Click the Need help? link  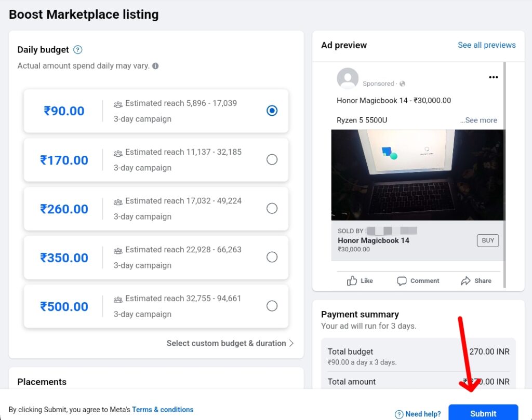(423, 414)
